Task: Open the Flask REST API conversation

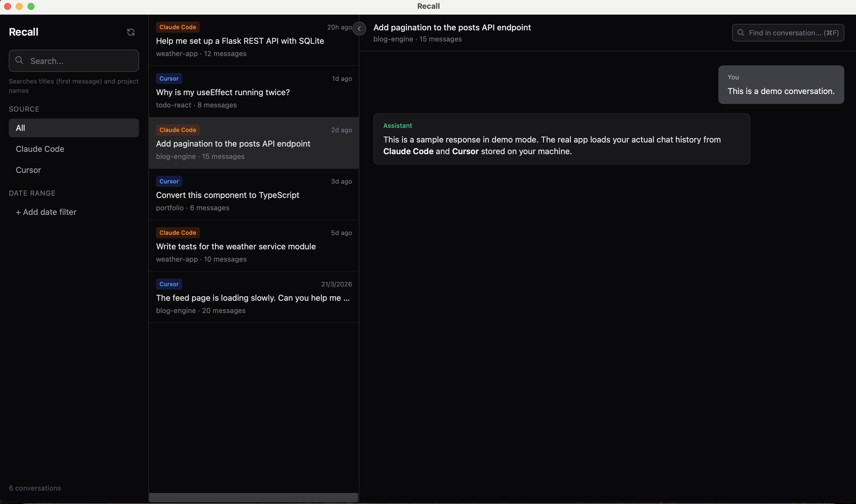Action: pyautogui.click(x=240, y=41)
